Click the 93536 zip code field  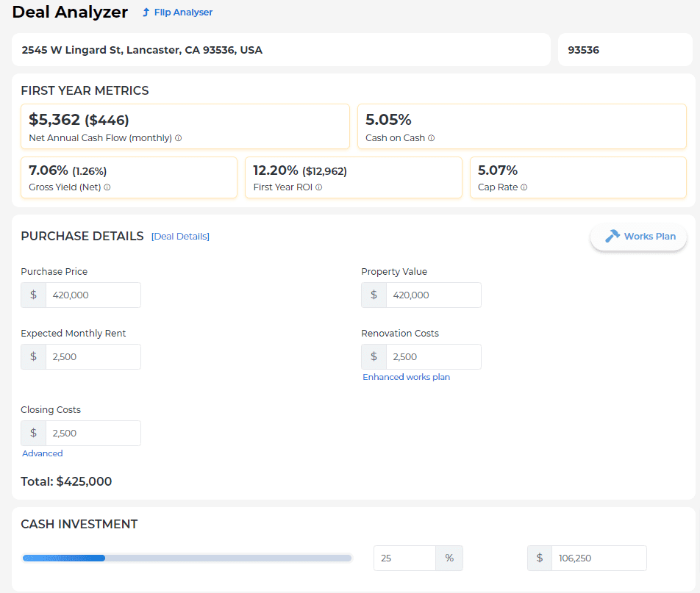click(x=625, y=49)
